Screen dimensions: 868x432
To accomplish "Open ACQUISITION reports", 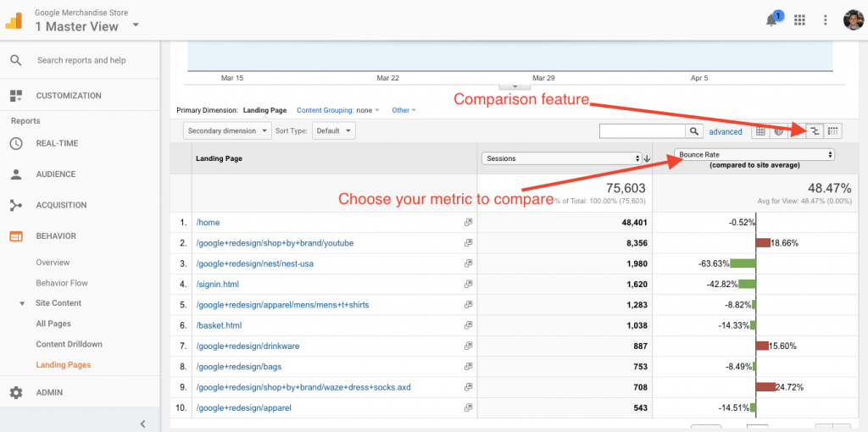I will point(61,205).
